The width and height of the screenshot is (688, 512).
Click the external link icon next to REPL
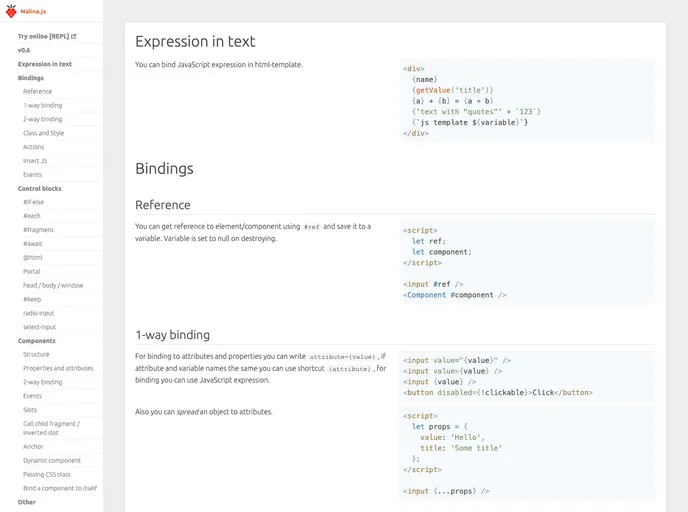tap(74, 36)
